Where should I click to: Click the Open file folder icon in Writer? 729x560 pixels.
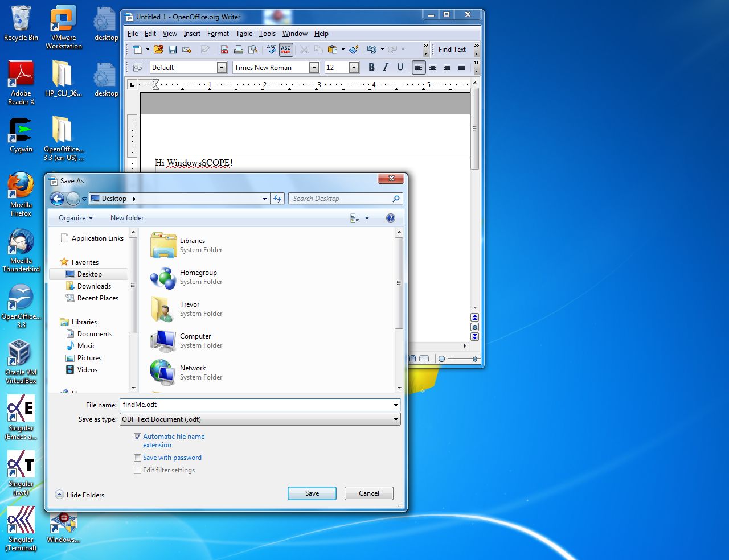(158, 50)
